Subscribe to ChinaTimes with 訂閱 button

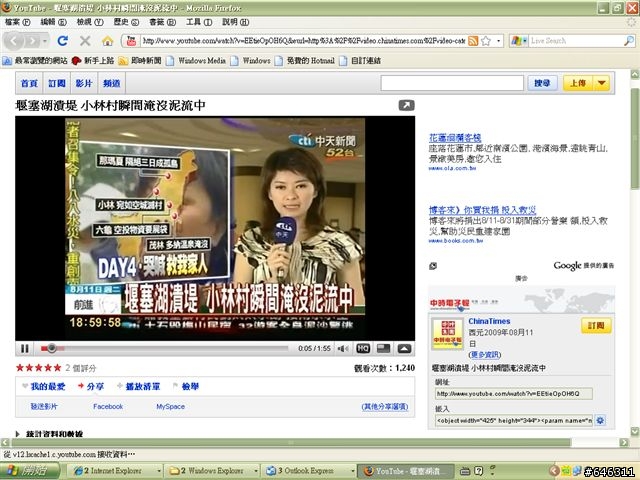(x=596, y=325)
